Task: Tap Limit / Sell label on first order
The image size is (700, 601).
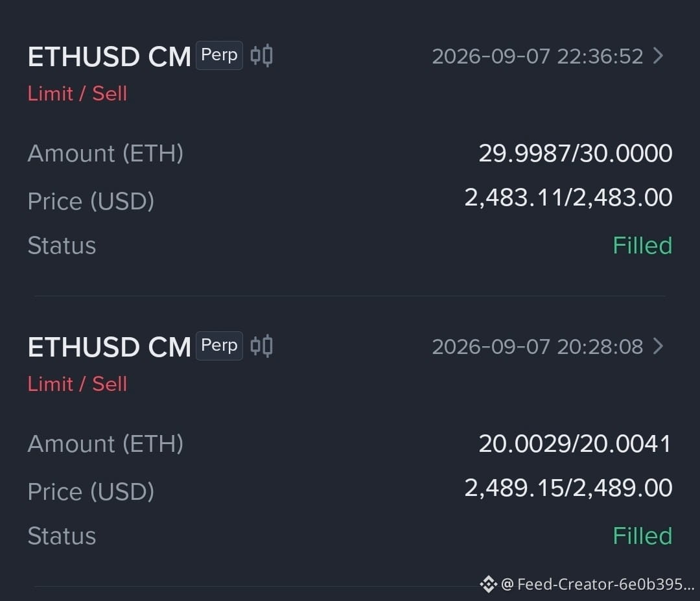Action: pyautogui.click(x=77, y=94)
